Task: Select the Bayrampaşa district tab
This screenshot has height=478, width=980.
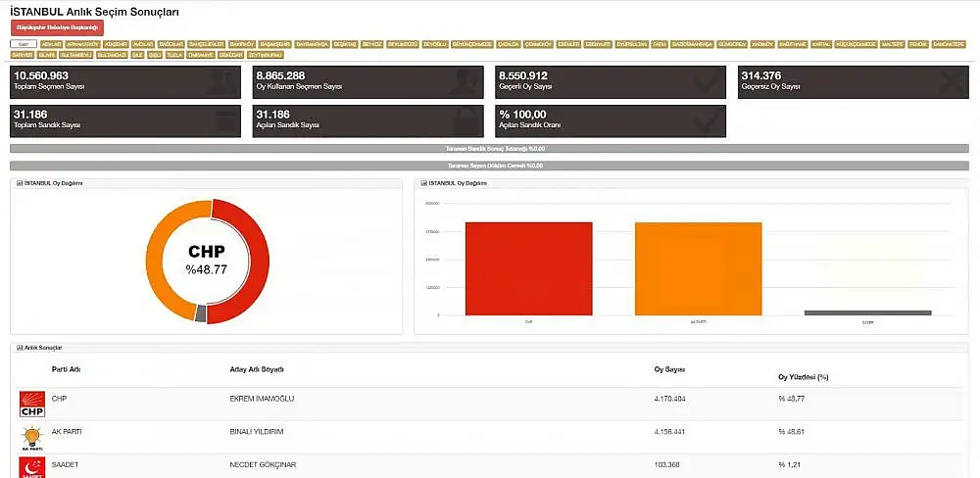Action: tap(312, 44)
